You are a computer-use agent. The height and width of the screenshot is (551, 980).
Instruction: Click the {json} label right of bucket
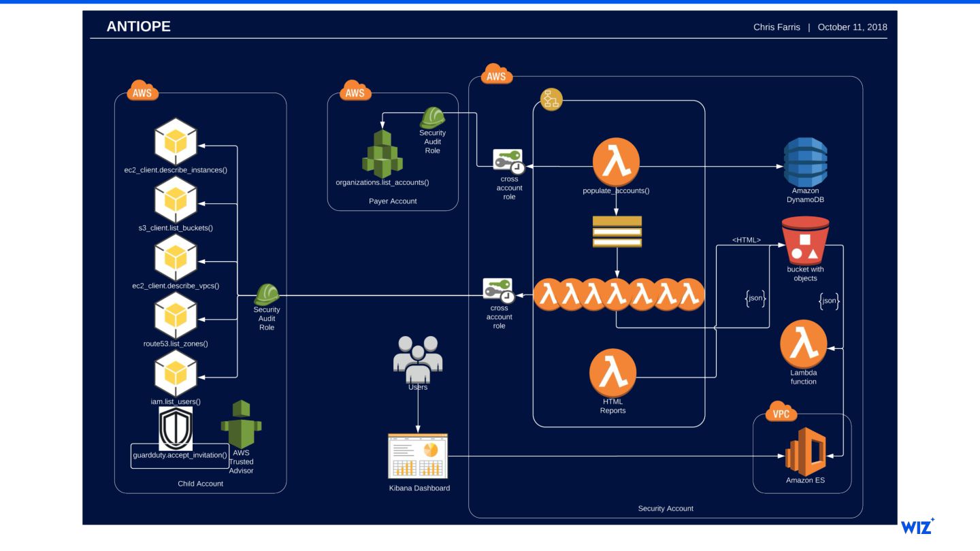[829, 300]
